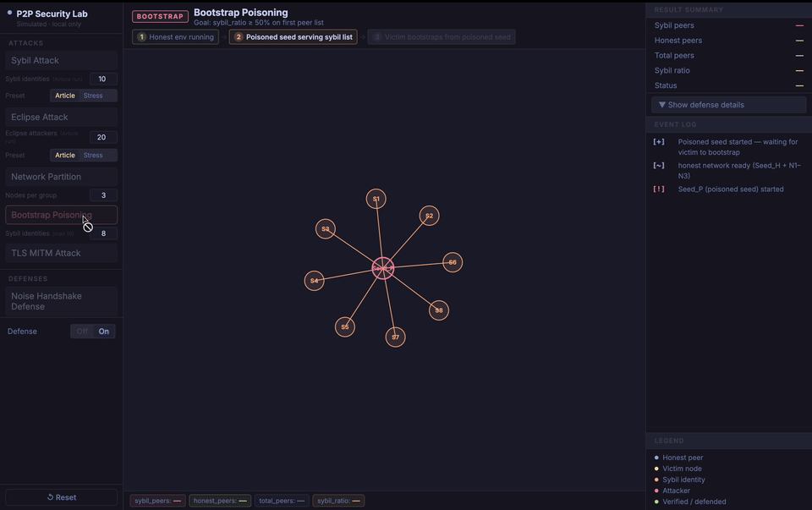Viewport: 812px width, 510px height.
Task: Click the P2P Security Lab status dot
Action: [x=9, y=13]
